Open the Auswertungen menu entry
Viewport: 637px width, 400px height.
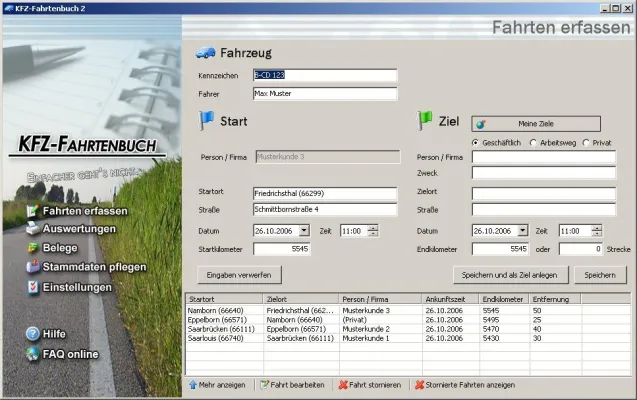coord(79,229)
